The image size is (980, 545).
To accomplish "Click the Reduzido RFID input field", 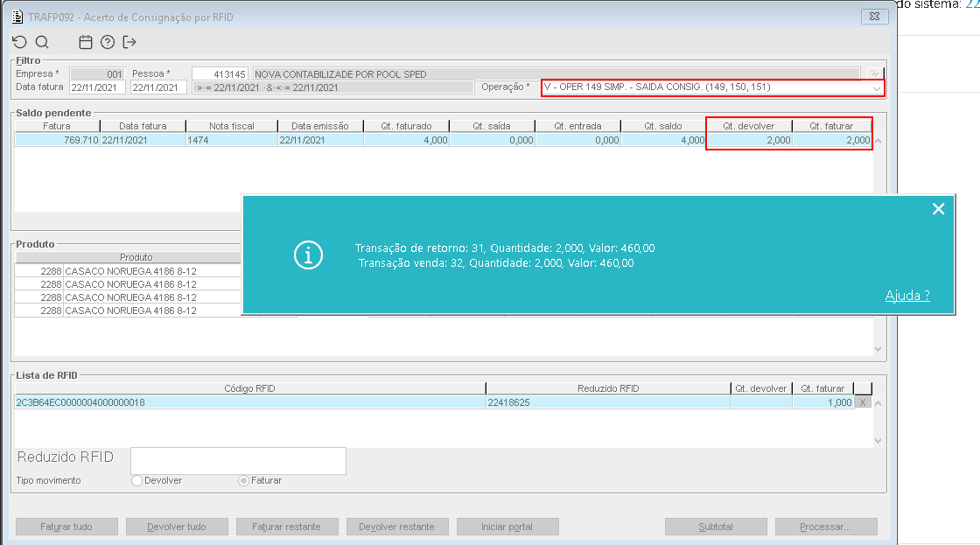I will pos(238,461).
